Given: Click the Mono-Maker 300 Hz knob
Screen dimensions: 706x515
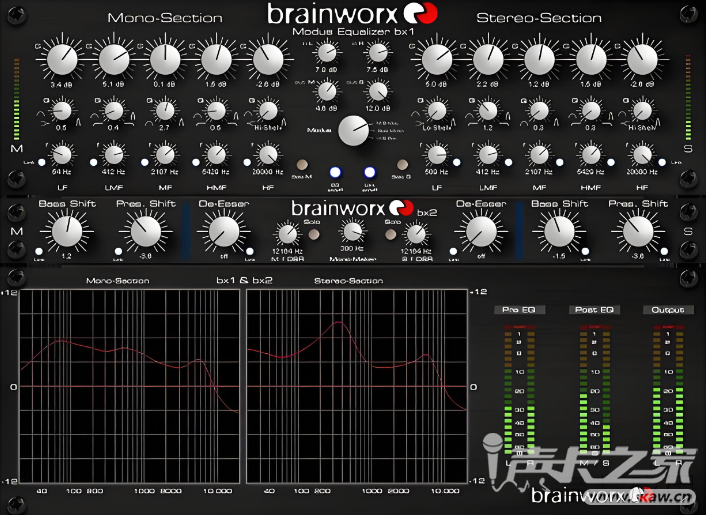Looking at the screenshot, I should click(x=353, y=232).
